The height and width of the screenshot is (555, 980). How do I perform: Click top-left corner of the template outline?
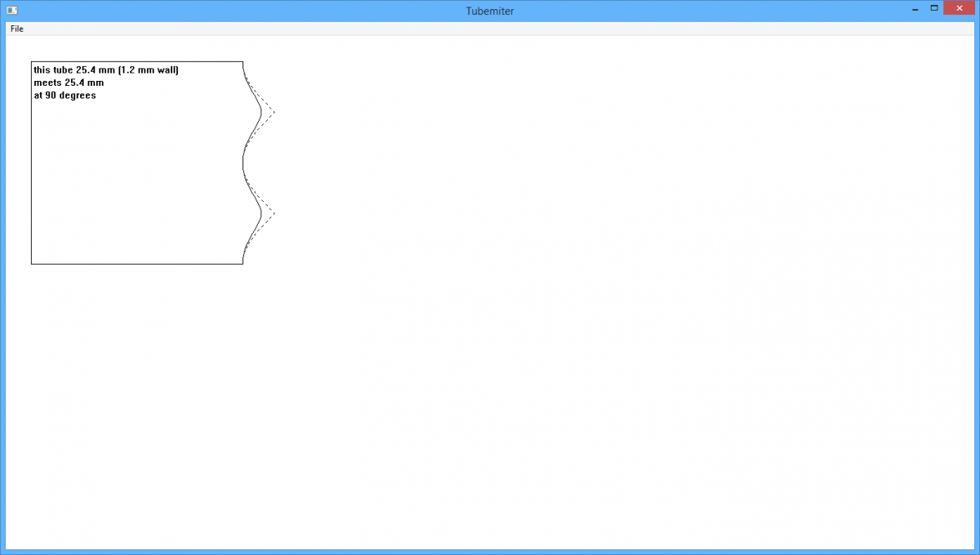click(x=32, y=62)
